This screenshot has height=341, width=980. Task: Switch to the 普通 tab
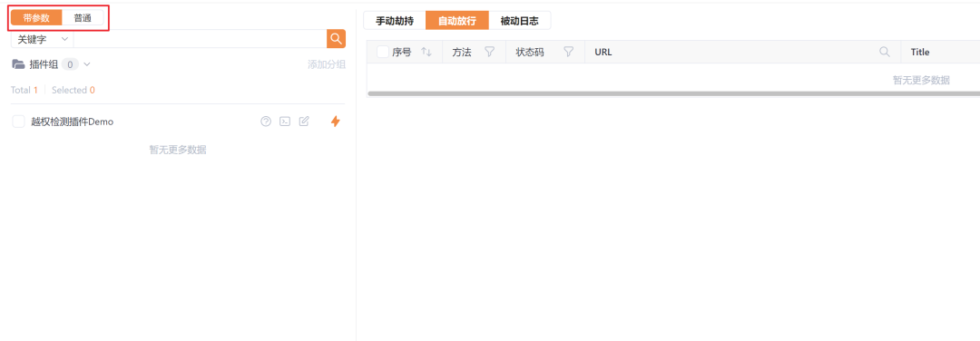[83, 18]
